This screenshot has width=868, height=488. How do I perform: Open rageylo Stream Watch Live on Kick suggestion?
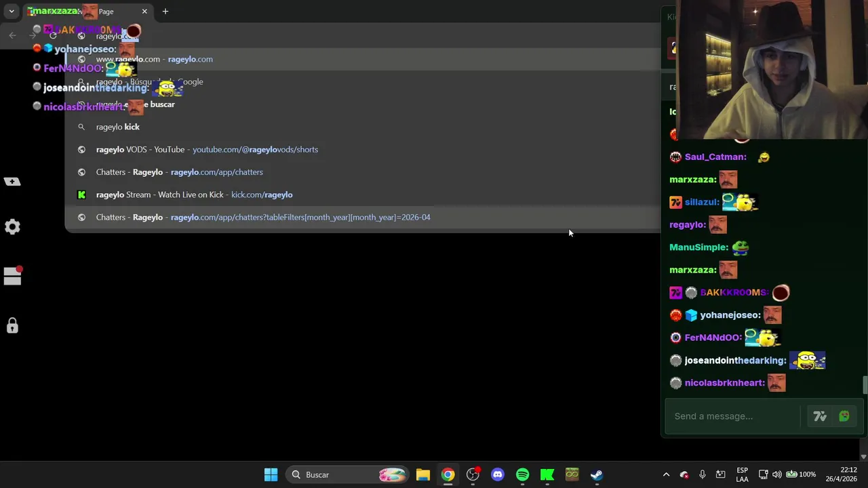pos(362,195)
